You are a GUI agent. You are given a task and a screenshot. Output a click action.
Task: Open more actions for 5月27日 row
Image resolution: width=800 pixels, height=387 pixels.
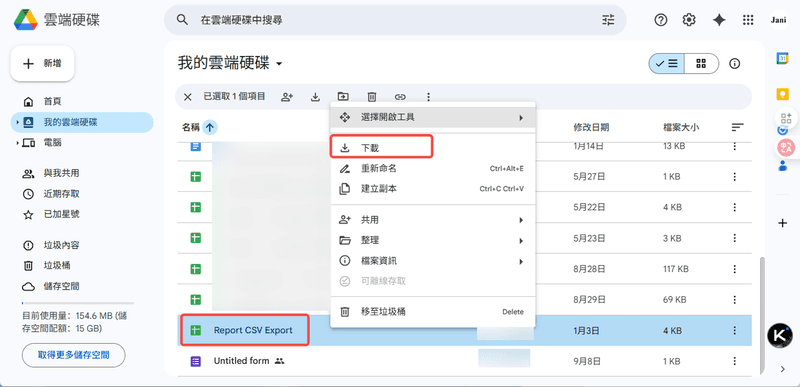[735, 177]
